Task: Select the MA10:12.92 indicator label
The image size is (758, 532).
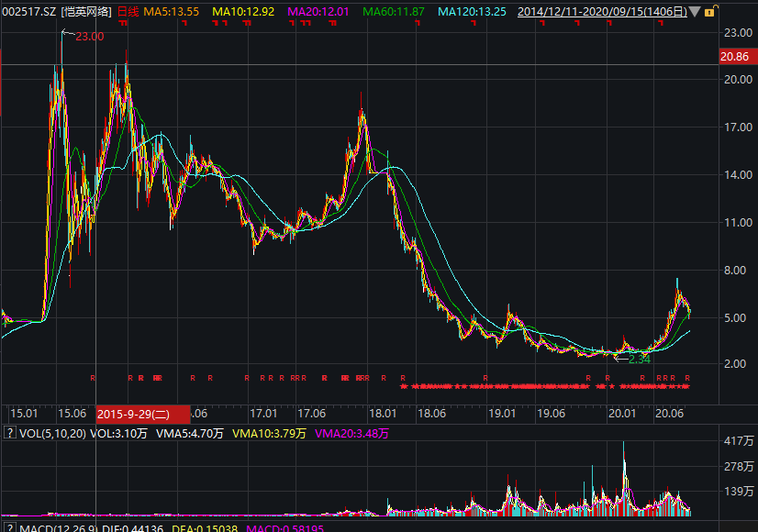Action: click(x=244, y=12)
